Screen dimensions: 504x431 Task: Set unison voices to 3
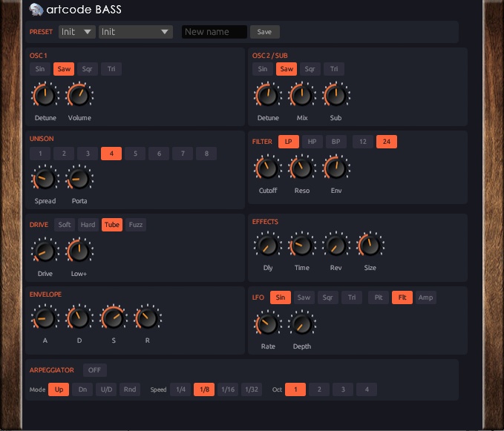click(88, 154)
